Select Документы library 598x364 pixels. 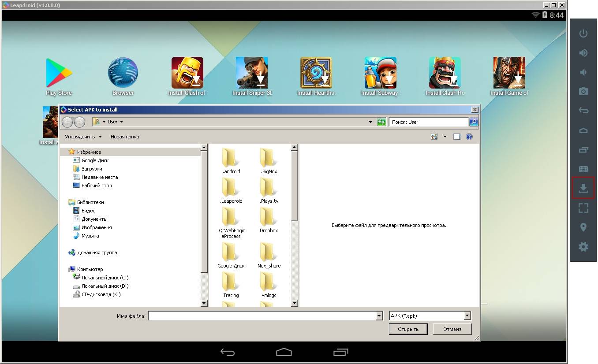(94, 219)
